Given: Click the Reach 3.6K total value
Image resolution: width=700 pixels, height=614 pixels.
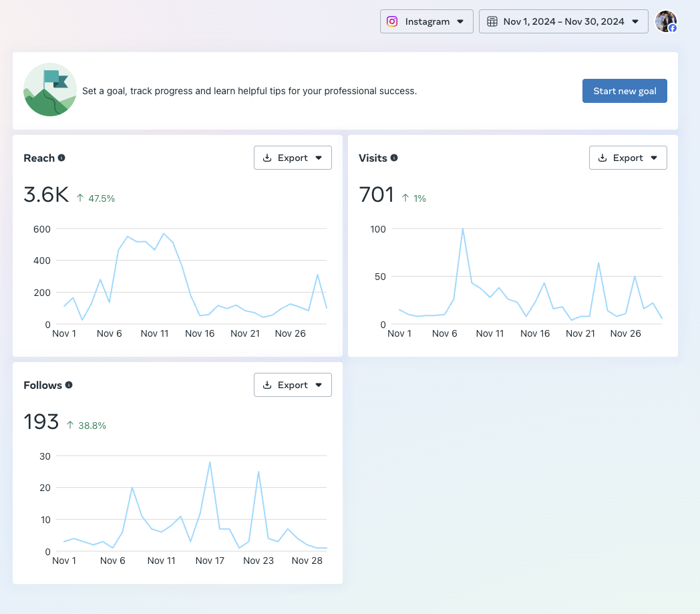Looking at the screenshot, I should click(x=46, y=194).
